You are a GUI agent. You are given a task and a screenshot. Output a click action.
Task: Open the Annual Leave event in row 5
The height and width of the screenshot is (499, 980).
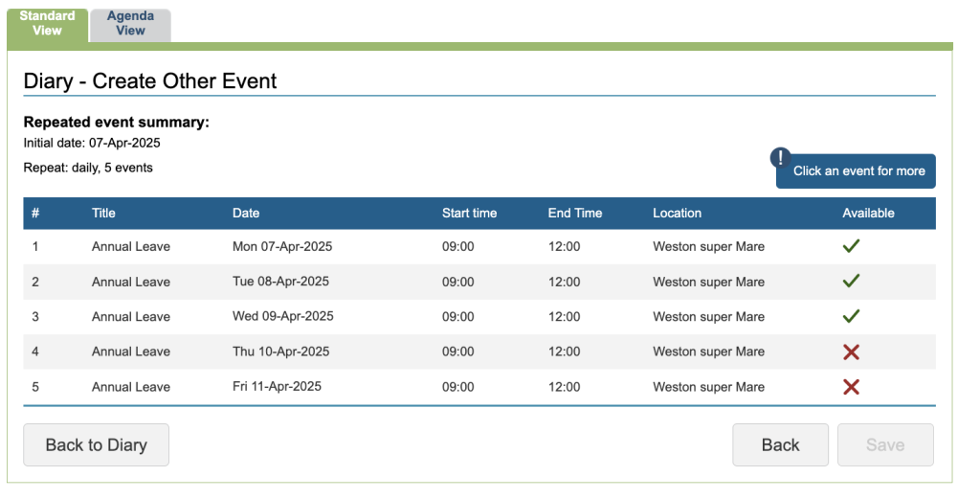[131, 387]
